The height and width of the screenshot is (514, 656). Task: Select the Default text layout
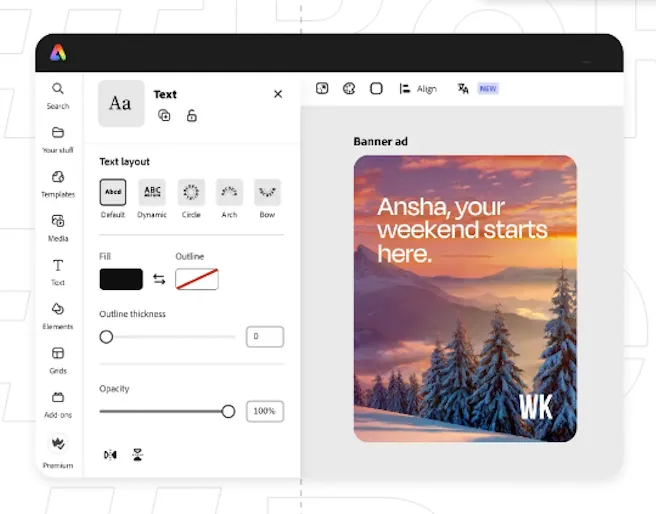113,192
